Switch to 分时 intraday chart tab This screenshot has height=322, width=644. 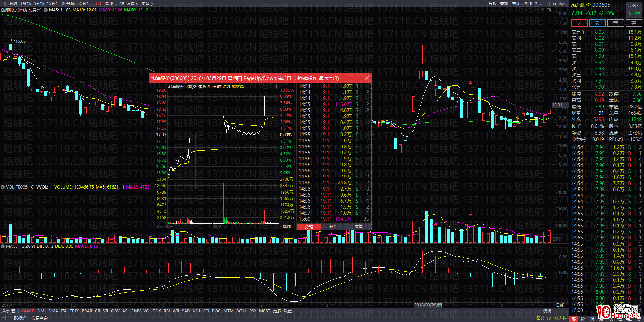13,3
